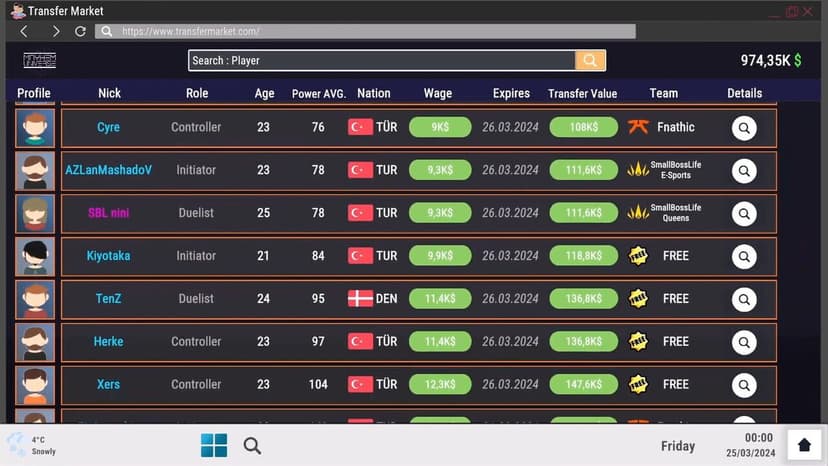Sort list by Power AVG. column

click(318, 94)
